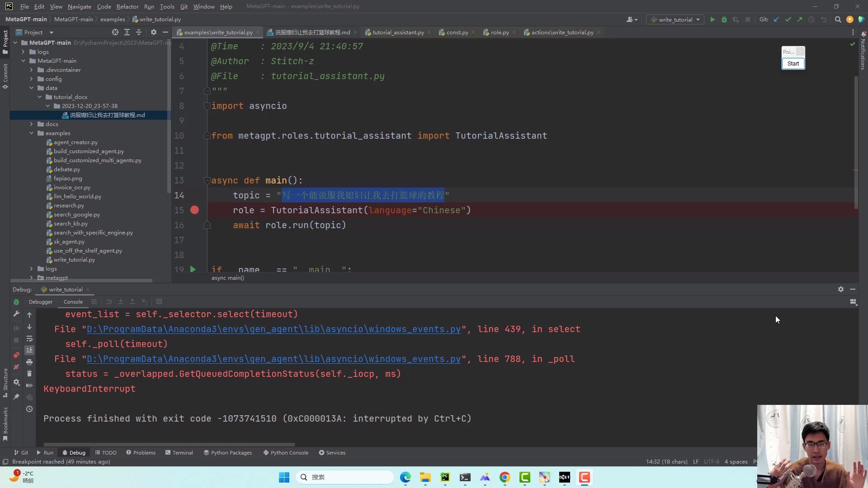Click the Start button in the floating widget
Viewport: 868px width, 488px height.
coord(793,63)
